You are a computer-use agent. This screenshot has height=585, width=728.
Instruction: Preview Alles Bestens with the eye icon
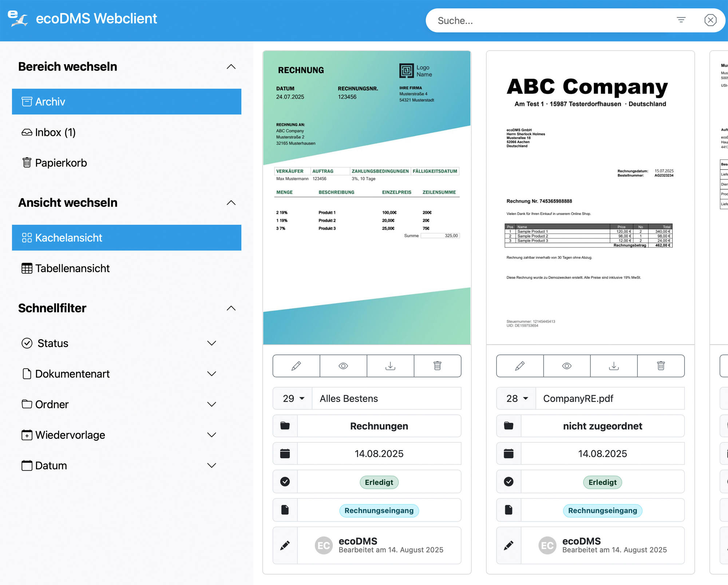tap(343, 366)
